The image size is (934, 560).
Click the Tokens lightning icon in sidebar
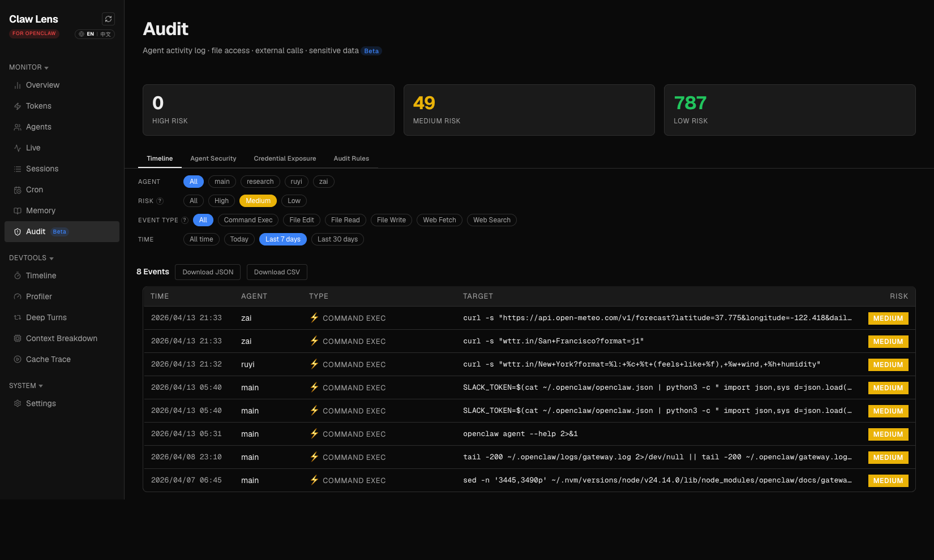pos(18,106)
